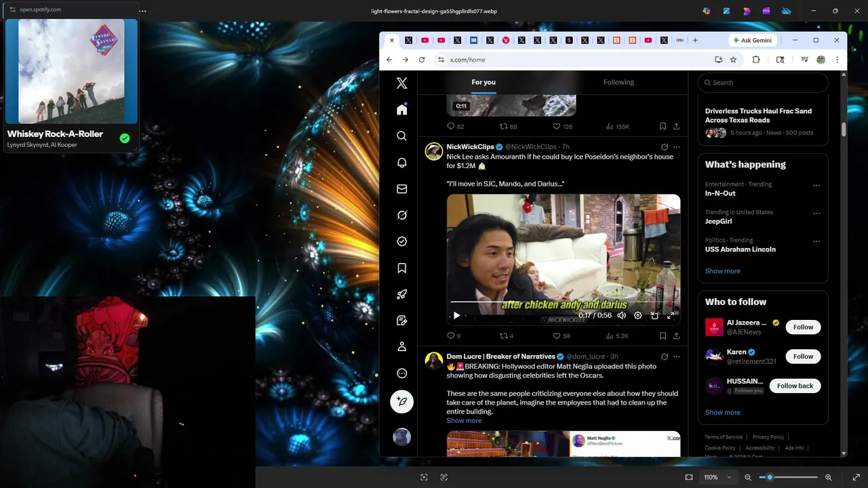Image resolution: width=868 pixels, height=488 pixels.
Task: Bookmark this page with Chrome star
Action: (733, 60)
